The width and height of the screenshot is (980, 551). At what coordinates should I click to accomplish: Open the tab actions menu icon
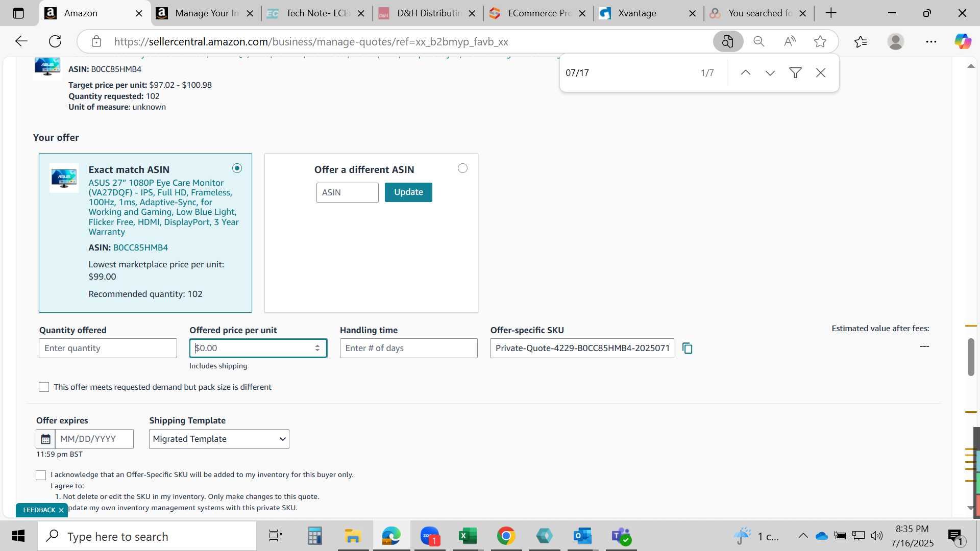pyautogui.click(x=18, y=13)
